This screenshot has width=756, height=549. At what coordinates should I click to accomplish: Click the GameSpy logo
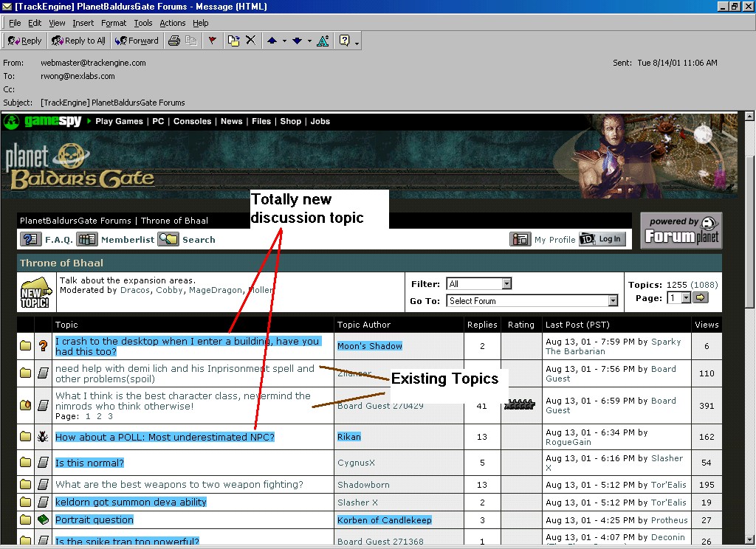pos(42,122)
